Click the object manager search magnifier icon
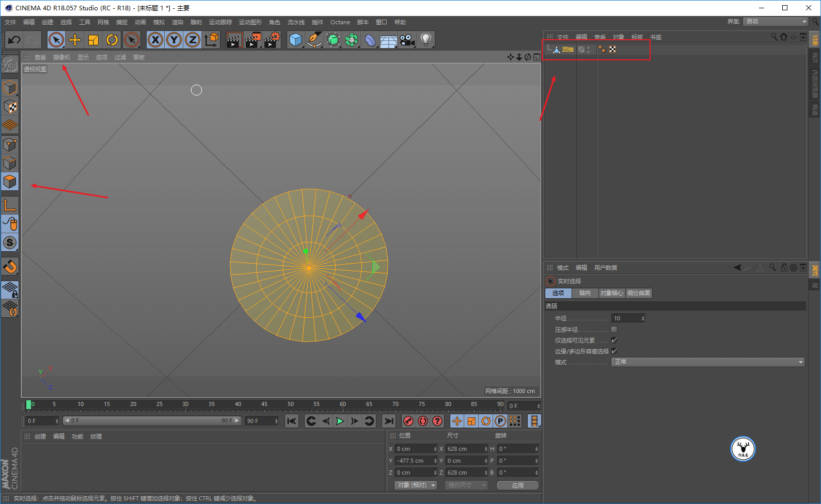 (774, 37)
